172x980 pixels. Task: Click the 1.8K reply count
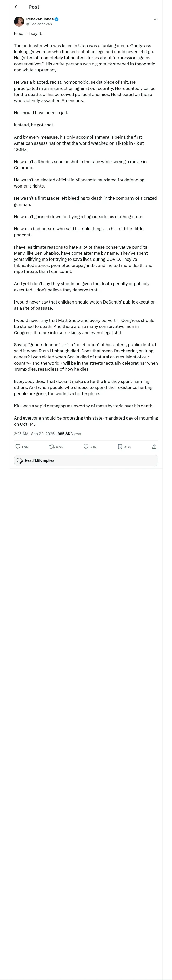coord(25,447)
